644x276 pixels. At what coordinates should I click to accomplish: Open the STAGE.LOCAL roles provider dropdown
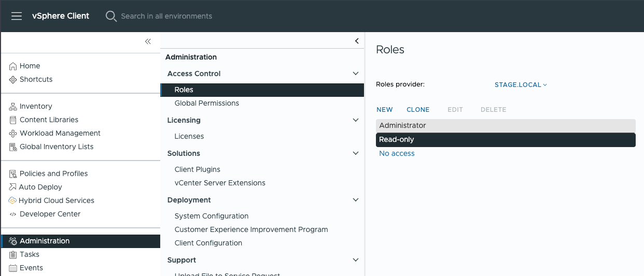(x=521, y=85)
